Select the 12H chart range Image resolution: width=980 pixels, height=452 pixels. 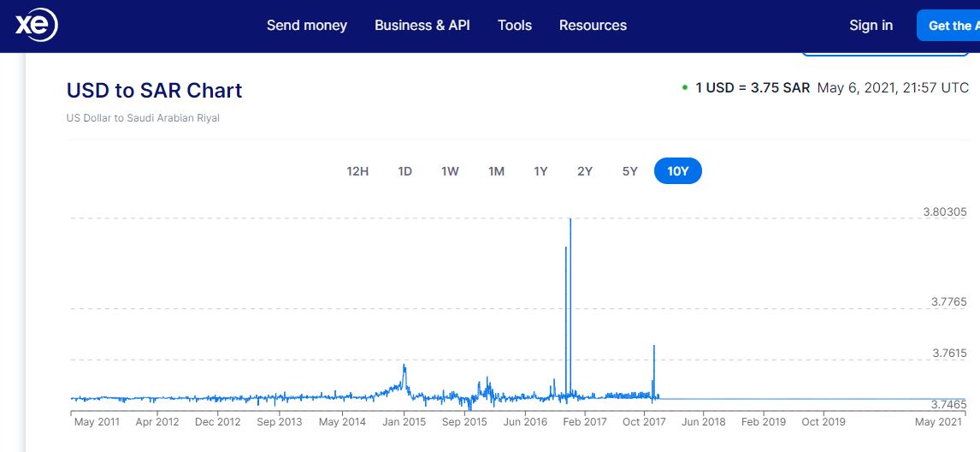pyautogui.click(x=357, y=171)
